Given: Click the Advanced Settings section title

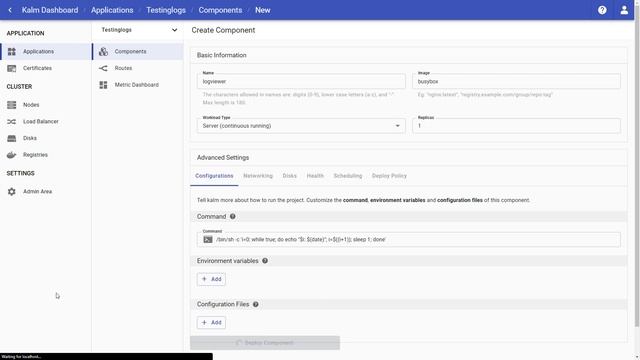Looking at the screenshot, I should tap(223, 158).
